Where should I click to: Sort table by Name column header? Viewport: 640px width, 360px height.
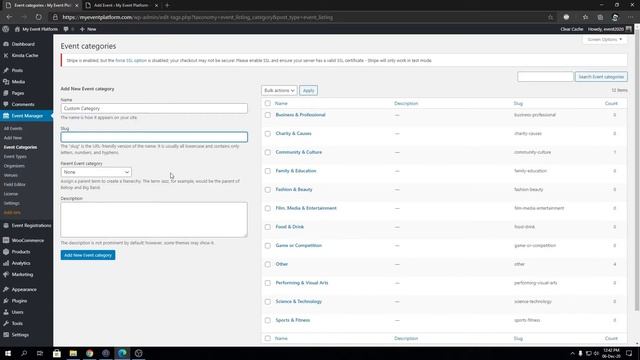[281, 104]
